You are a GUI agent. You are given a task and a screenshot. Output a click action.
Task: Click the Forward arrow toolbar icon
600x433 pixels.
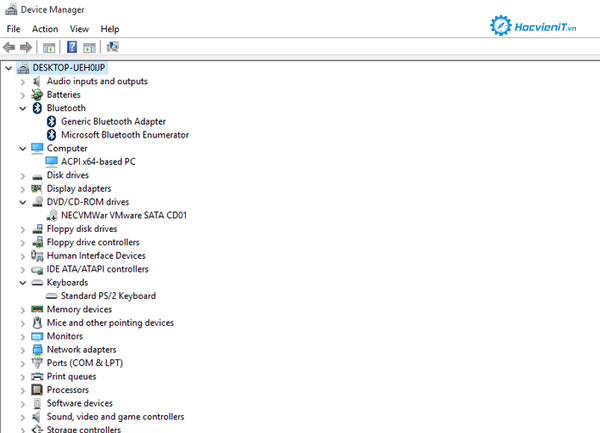click(x=26, y=47)
